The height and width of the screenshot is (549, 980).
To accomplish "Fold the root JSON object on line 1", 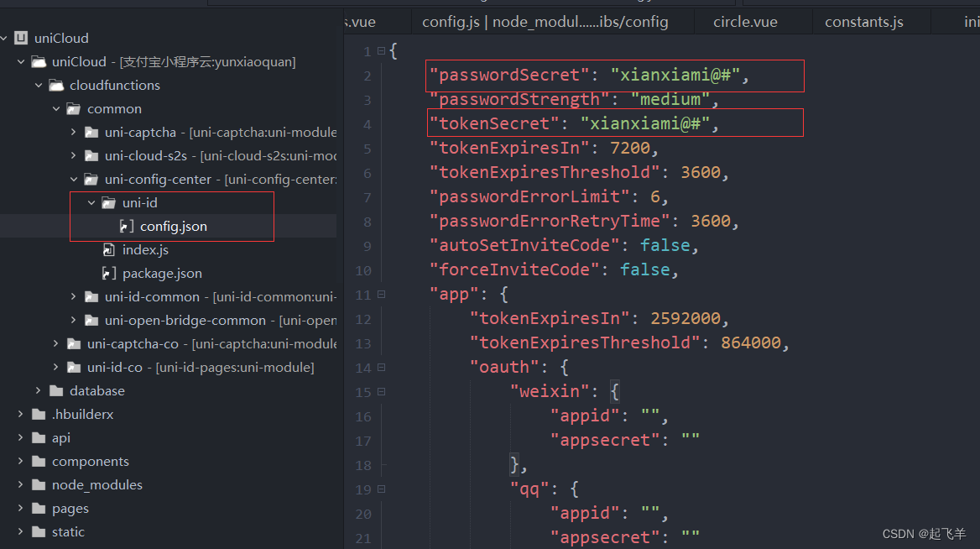I will [381, 50].
